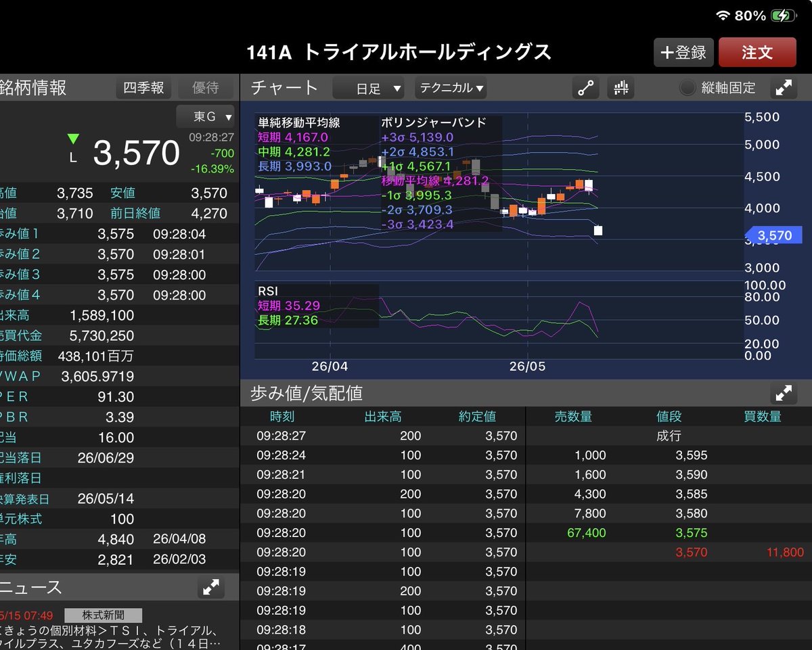Screen dimensions: 812x650
Task: Tap the 約定値 column header
Action: 477,417
